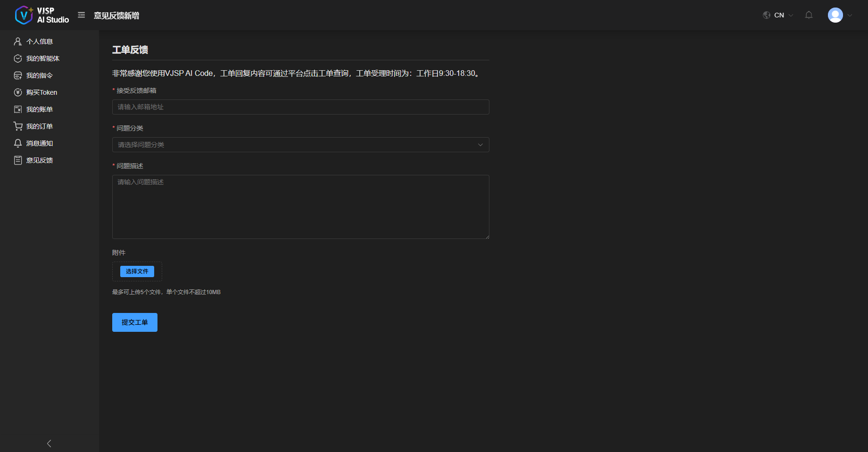Image resolution: width=868 pixels, height=452 pixels.
Task: Focus the 接受反馈邮箱 email input field
Action: pos(300,107)
